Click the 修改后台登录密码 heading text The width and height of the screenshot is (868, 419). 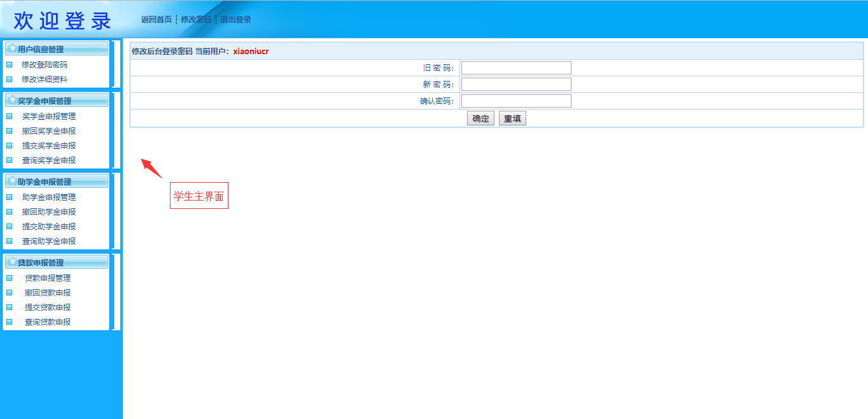tap(162, 52)
